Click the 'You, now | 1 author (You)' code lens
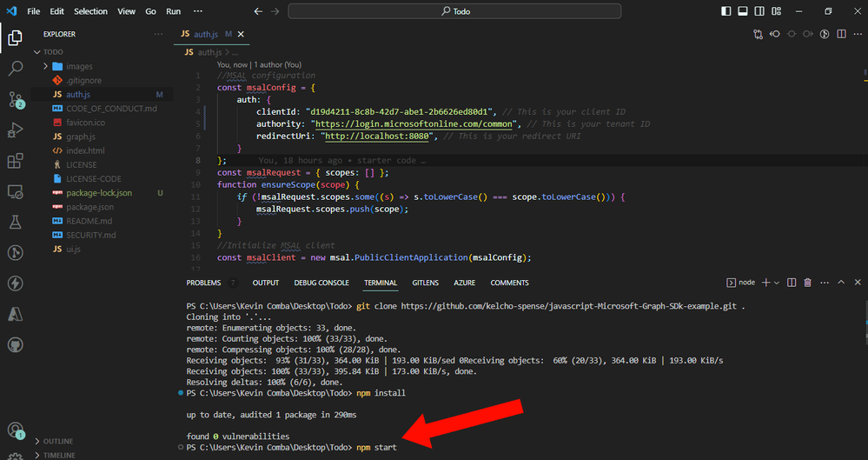The image size is (868, 460). tap(259, 65)
